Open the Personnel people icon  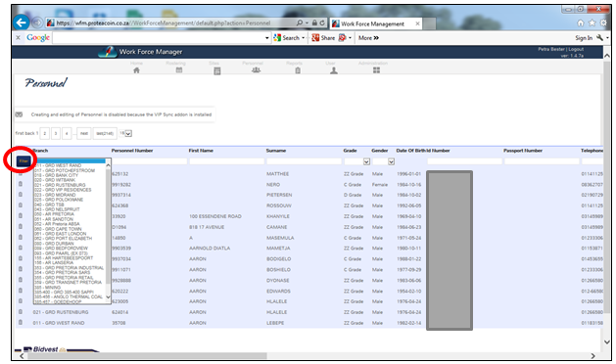256,69
